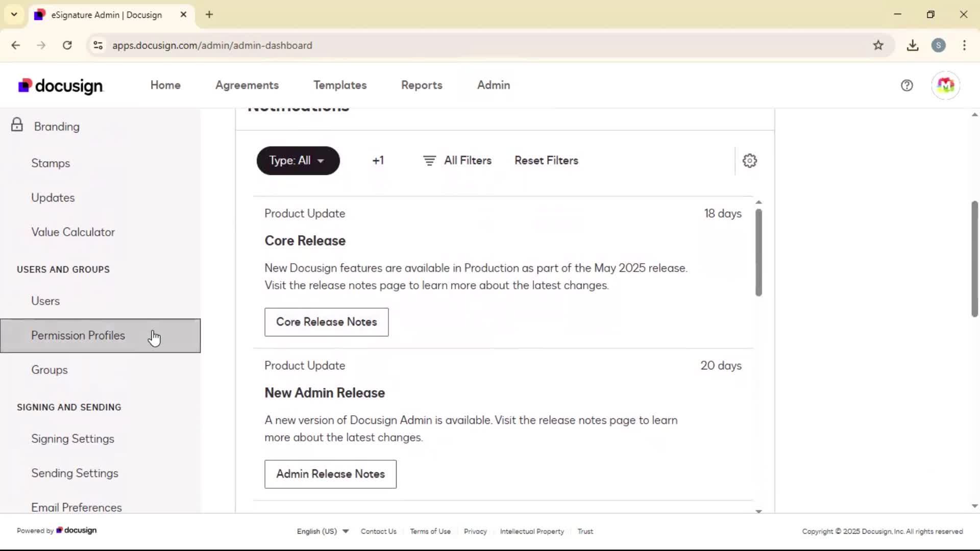The width and height of the screenshot is (980, 551).
Task: Open Admin Release Notes
Action: pyautogui.click(x=330, y=474)
